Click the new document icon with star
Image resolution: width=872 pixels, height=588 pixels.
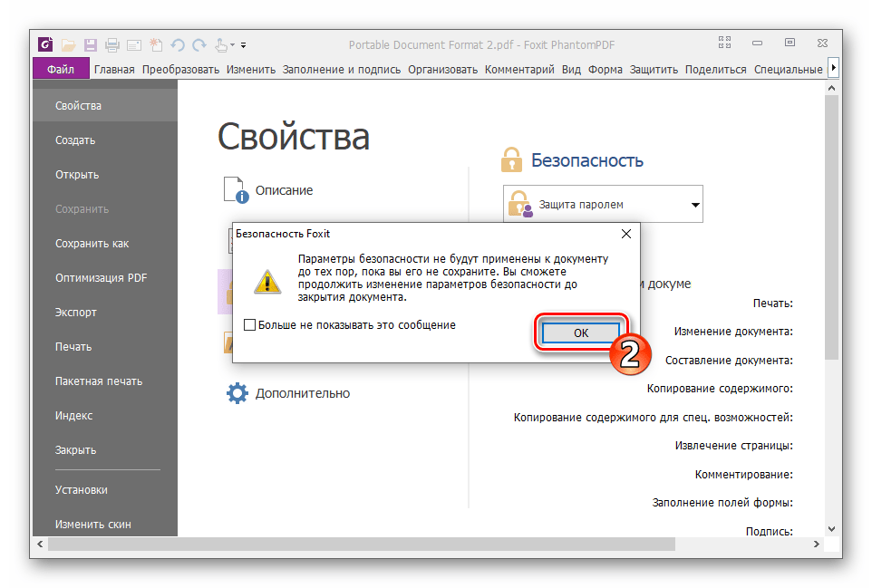pyautogui.click(x=156, y=44)
